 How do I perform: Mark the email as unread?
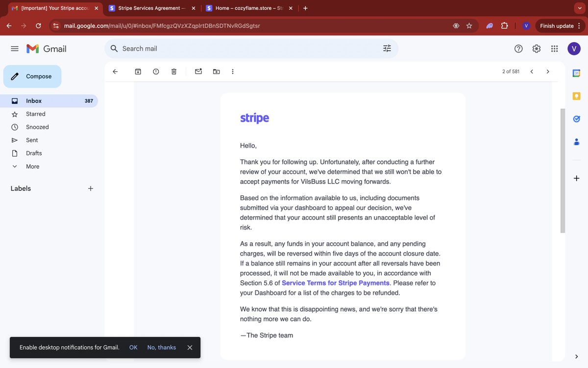click(x=198, y=72)
